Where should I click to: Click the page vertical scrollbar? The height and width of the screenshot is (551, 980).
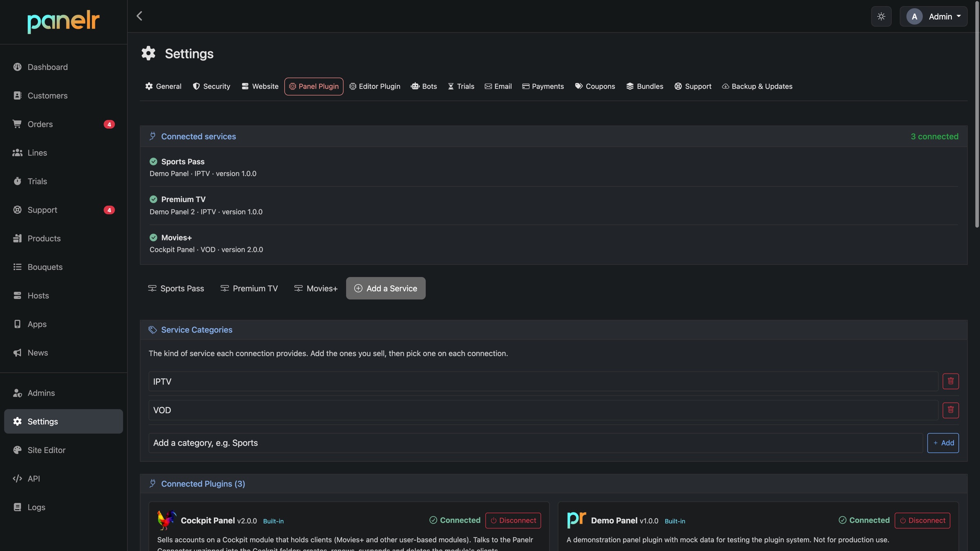pos(977,114)
